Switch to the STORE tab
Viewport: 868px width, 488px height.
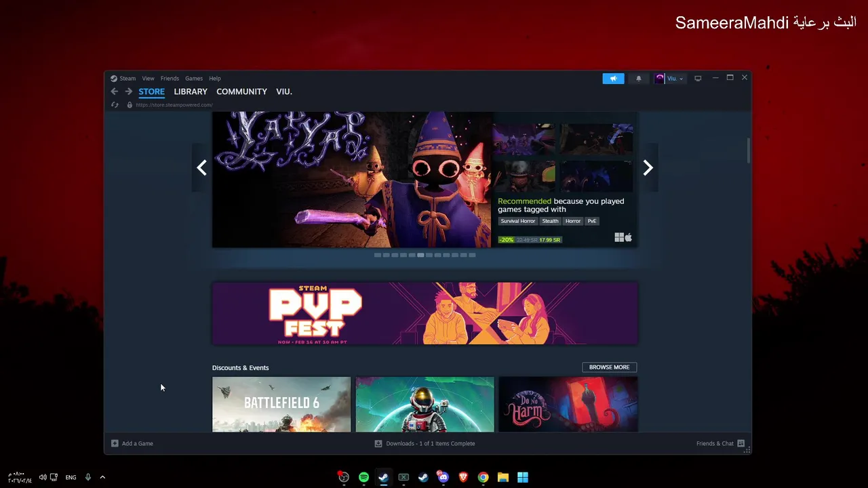coord(152,91)
